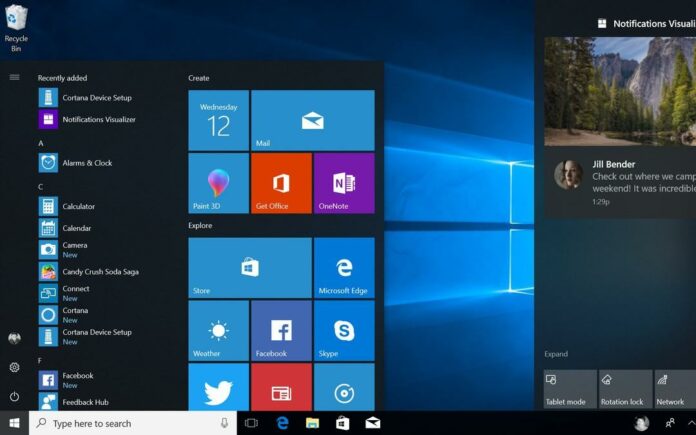Click the letter C group header
Image resolution: width=696 pixels, height=435 pixels.
(41, 187)
